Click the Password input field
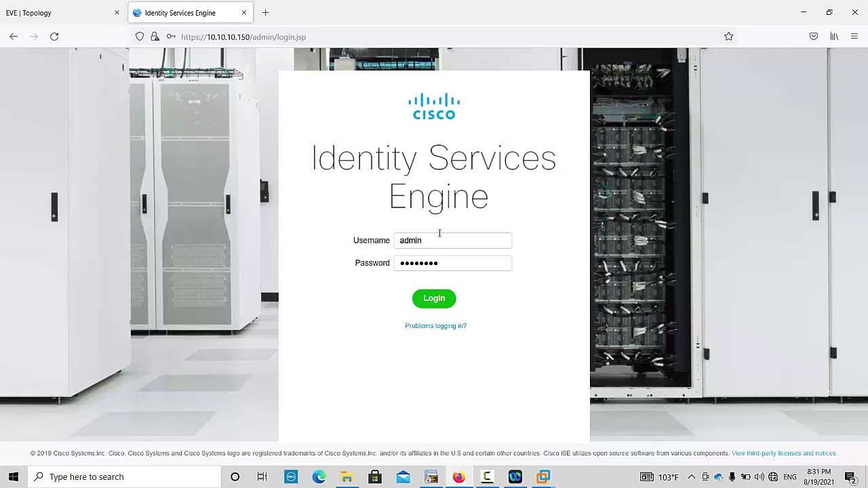 click(453, 263)
